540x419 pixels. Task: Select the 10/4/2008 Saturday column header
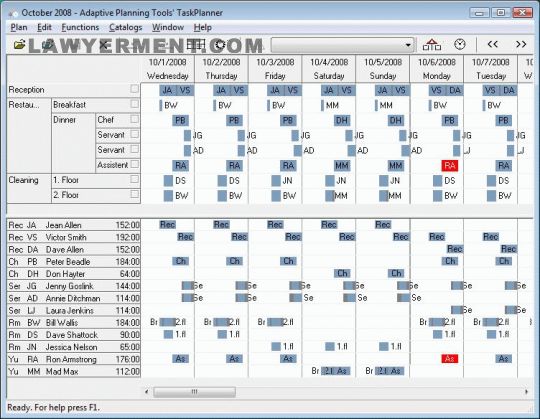pos(329,69)
